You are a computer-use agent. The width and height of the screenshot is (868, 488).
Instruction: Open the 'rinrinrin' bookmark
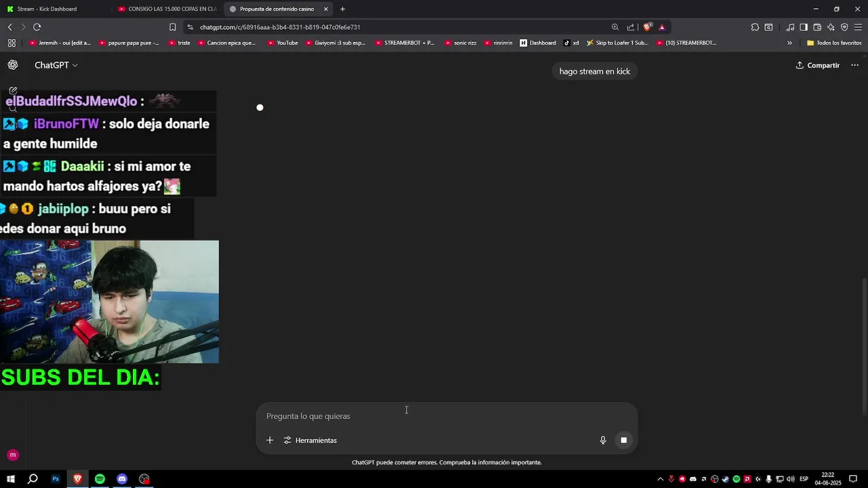pos(498,43)
